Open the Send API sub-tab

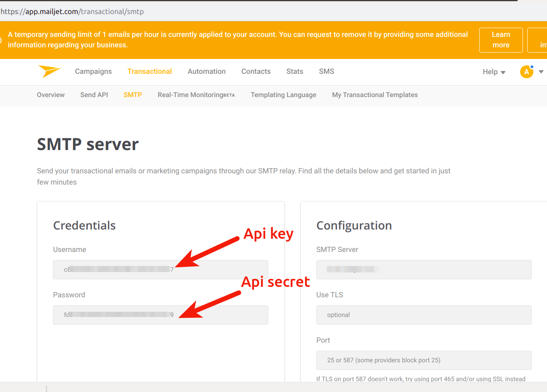point(94,95)
